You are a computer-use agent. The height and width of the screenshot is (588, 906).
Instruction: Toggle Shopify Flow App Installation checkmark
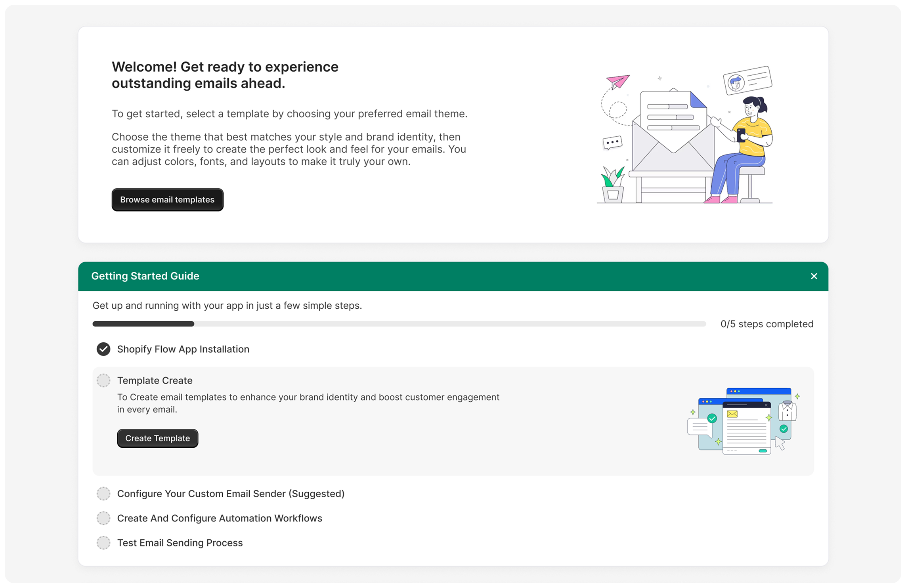click(103, 349)
